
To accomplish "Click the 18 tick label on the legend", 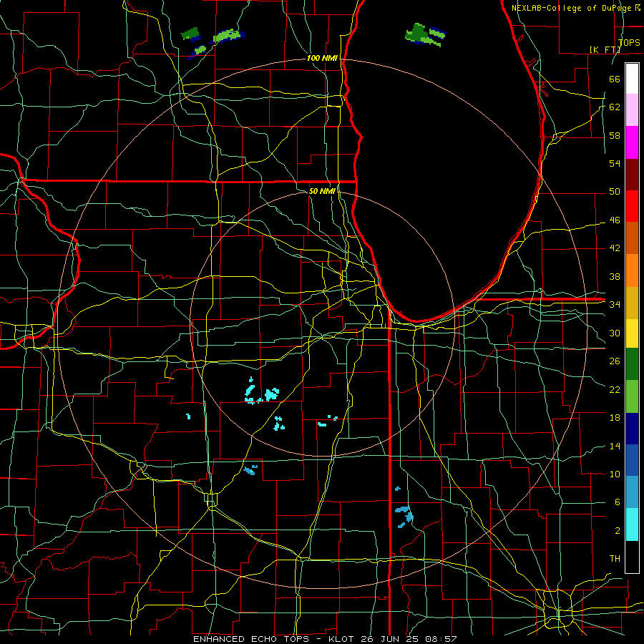I will tap(615, 418).
